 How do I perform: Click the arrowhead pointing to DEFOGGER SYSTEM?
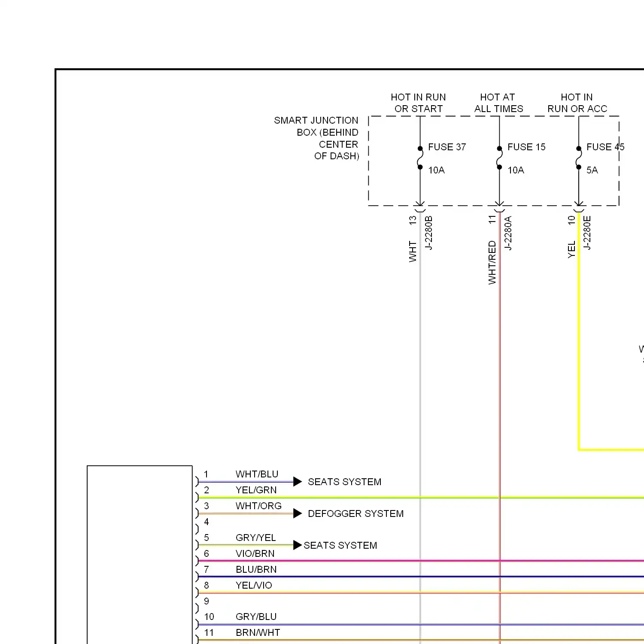click(x=298, y=513)
